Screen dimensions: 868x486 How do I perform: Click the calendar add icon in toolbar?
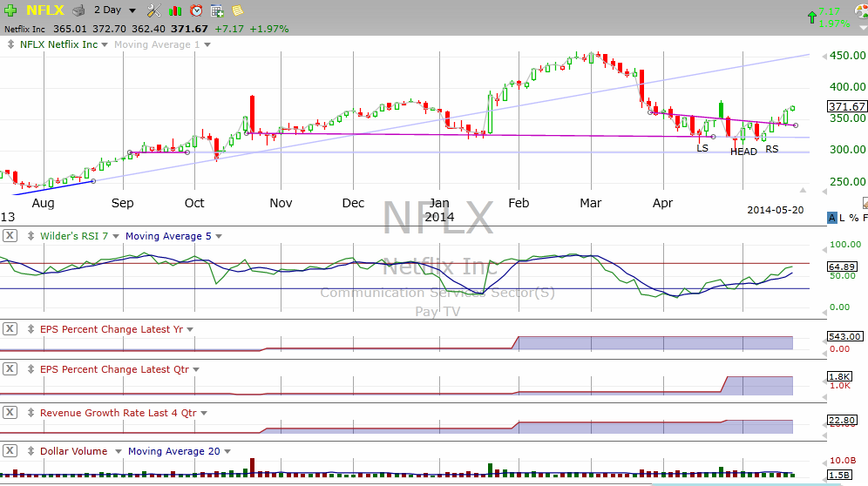217,10
